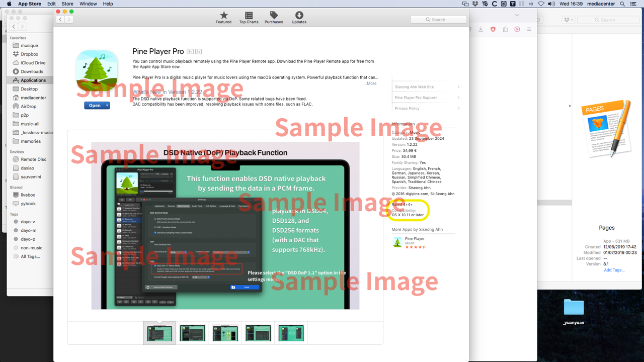The image size is (644, 362).
Task: Select the last screenshot thumbnail
Action: [x=291, y=333]
